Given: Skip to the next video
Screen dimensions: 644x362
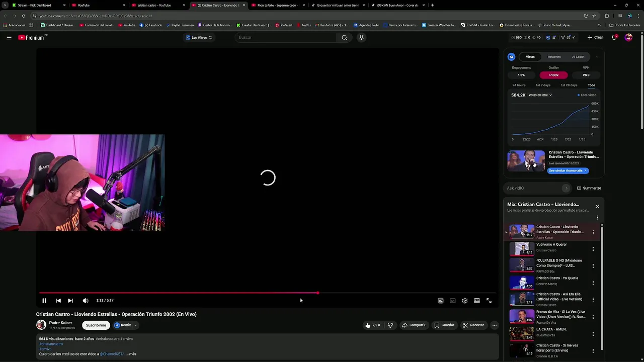Looking at the screenshot, I should pyautogui.click(x=70, y=301).
